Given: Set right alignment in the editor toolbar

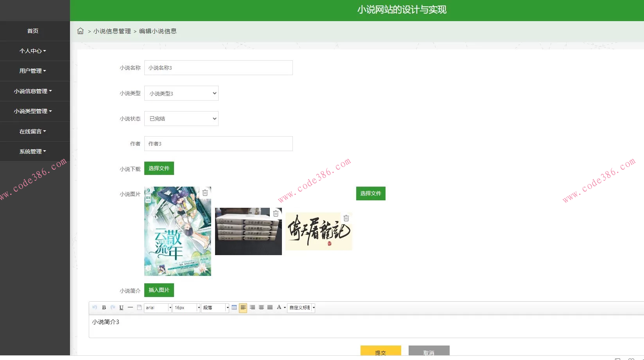Looking at the screenshot, I should 252,308.
